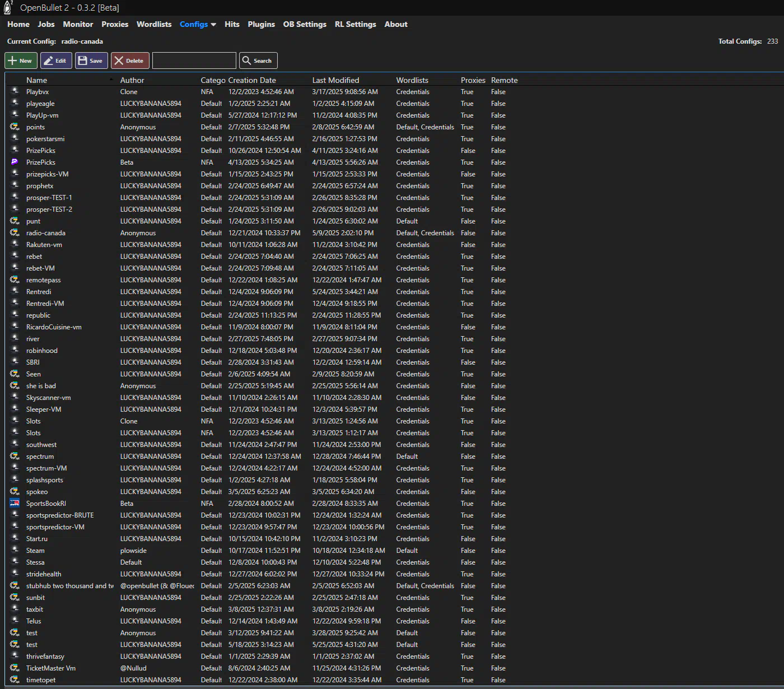
Task: Sort by the Proxies column header
Action: point(473,80)
